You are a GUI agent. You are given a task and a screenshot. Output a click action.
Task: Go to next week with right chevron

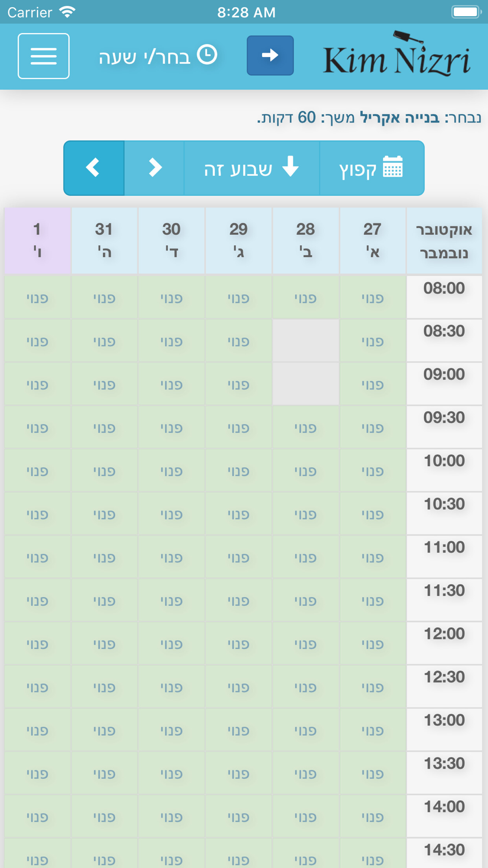click(154, 168)
